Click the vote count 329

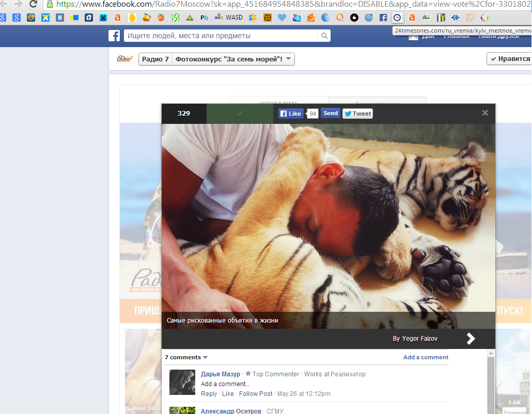coord(183,113)
